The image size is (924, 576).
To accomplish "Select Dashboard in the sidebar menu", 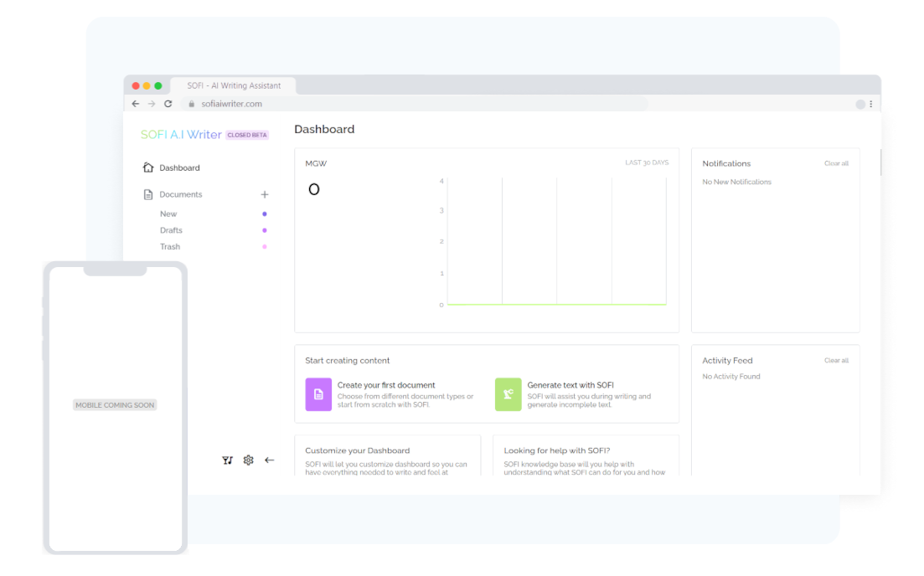I will 179,167.
